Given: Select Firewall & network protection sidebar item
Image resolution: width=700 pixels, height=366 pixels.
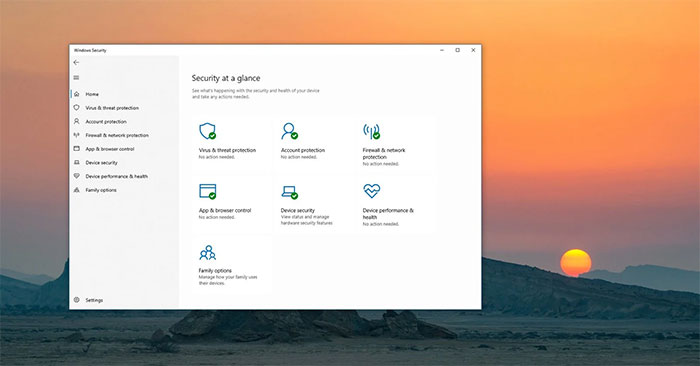Looking at the screenshot, I should pos(117,135).
